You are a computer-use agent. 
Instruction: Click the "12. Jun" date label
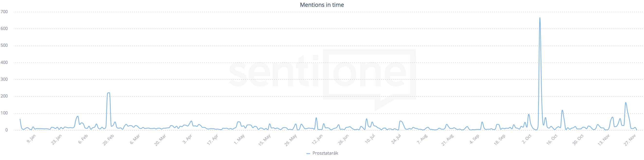[317, 140]
